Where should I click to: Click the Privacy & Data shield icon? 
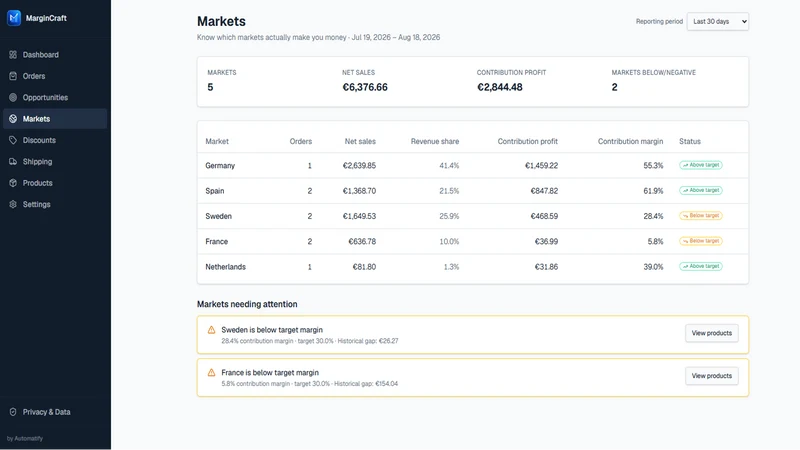(13, 412)
